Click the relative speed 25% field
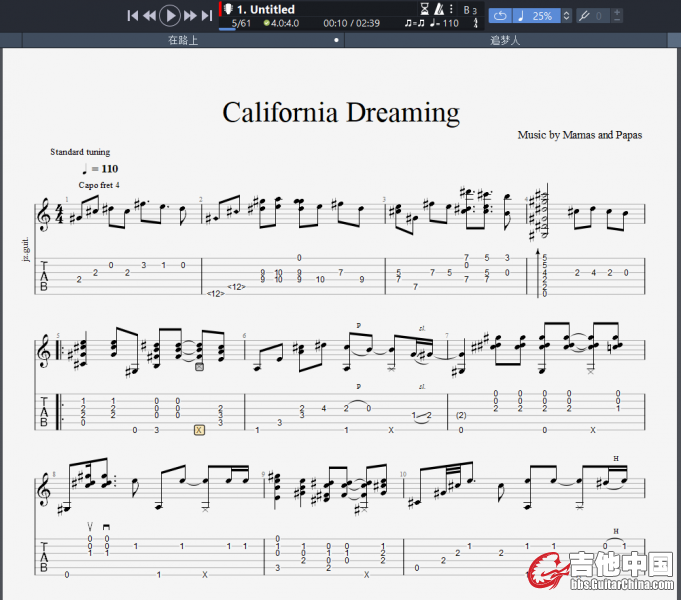This screenshot has width=681, height=600. point(537,16)
